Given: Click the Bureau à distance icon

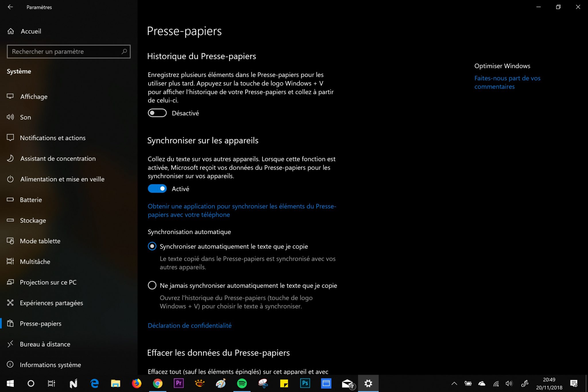Looking at the screenshot, I should tap(10, 344).
